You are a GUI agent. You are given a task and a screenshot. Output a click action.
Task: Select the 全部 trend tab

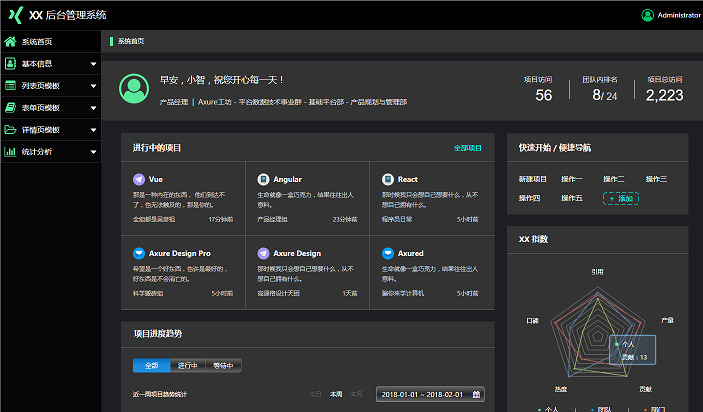pyautogui.click(x=152, y=366)
